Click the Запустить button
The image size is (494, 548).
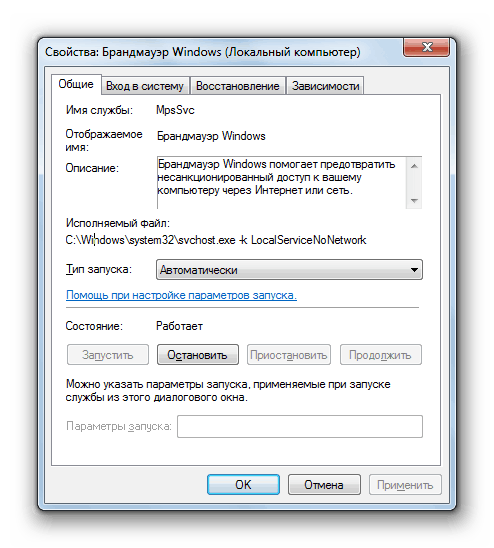coord(108,355)
